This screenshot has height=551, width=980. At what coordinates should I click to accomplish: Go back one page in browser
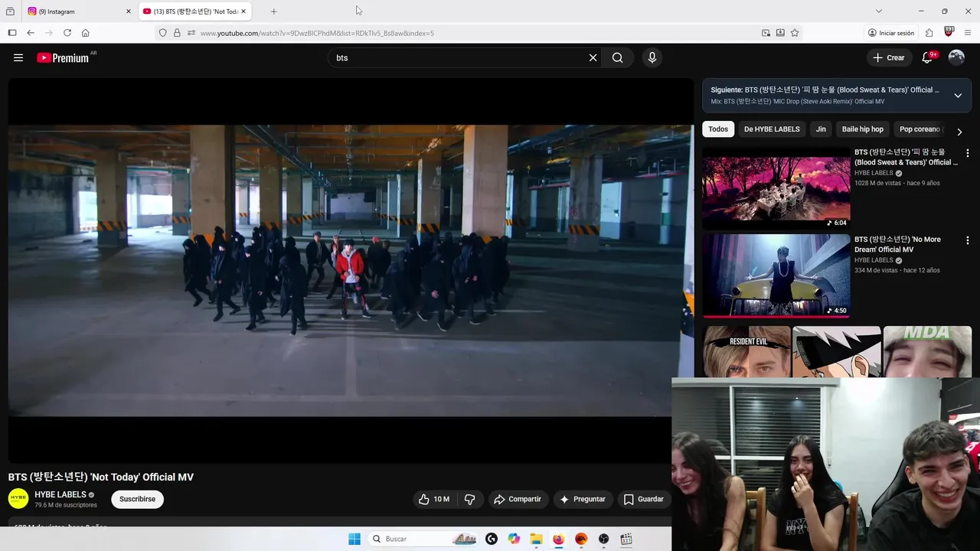(31, 33)
